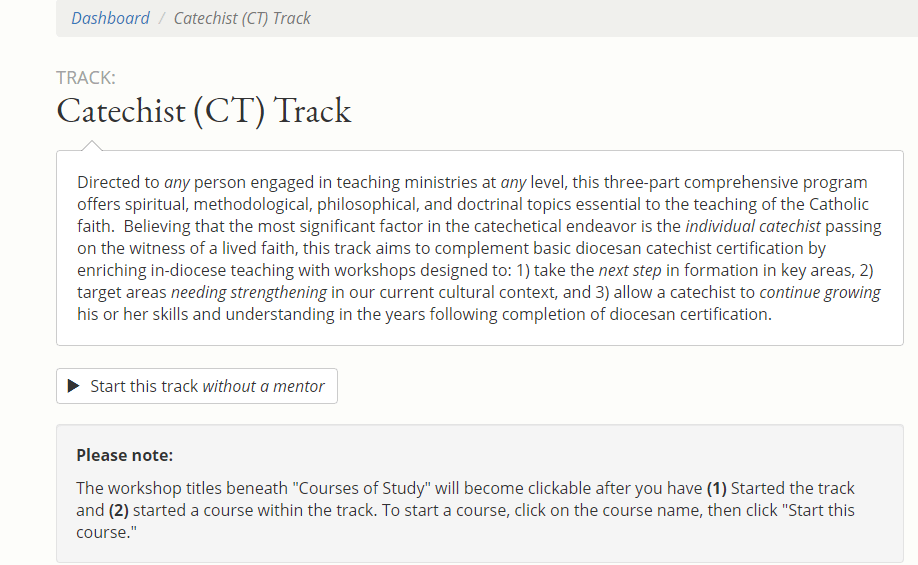Click the bold "Please note:" heading
The image size is (918, 565).
coord(125,455)
